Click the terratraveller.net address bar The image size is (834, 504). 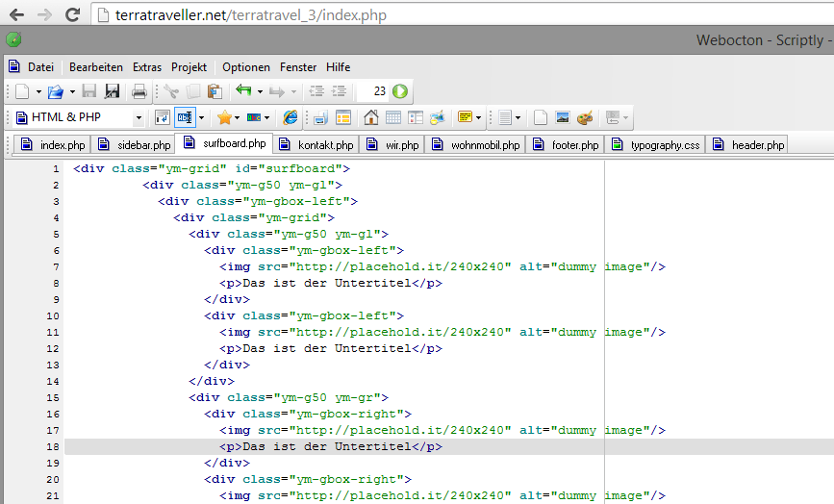(463, 14)
